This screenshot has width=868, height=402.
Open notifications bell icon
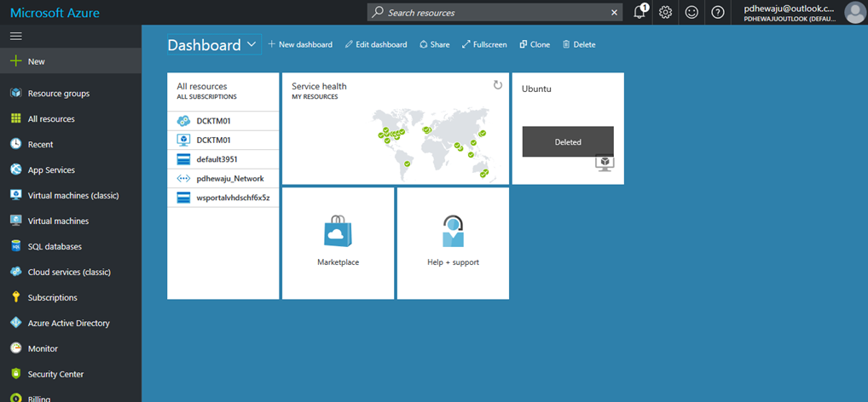pyautogui.click(x=640, y=12)
